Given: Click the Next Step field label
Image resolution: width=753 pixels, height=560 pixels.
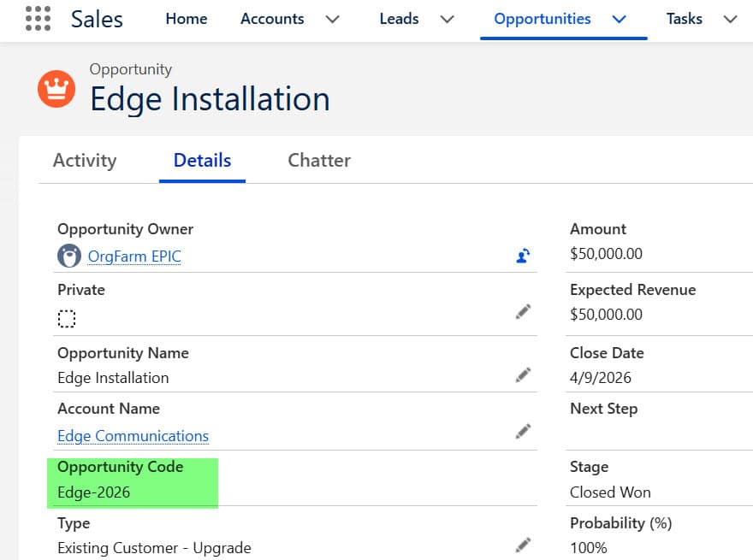Looking at the screenshot, I should coord(603,409).
